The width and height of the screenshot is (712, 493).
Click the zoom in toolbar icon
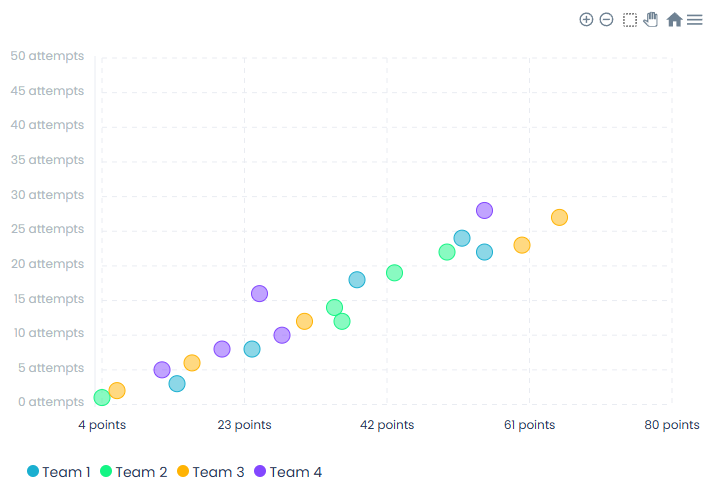click(586, 20)
